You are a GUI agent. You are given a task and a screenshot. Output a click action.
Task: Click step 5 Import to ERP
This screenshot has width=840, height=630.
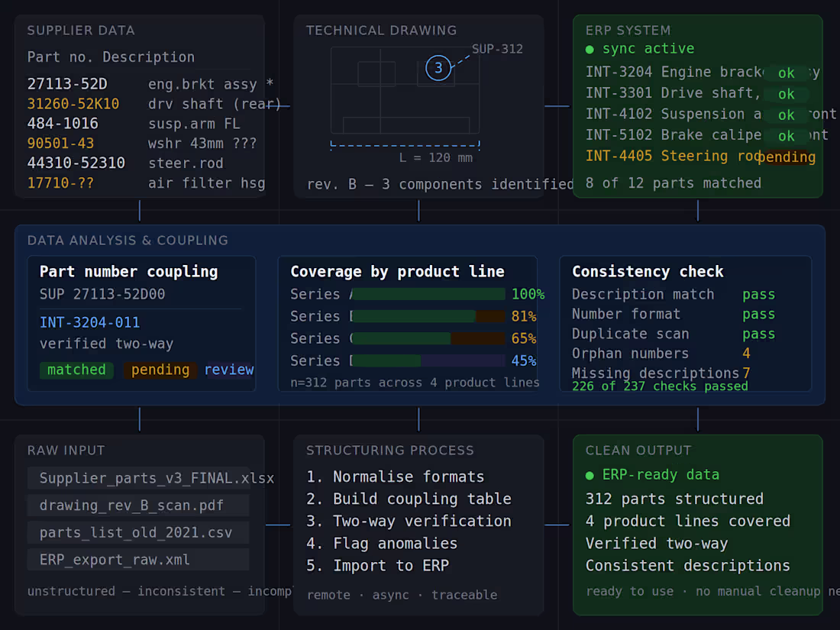[x=378, y=566]
